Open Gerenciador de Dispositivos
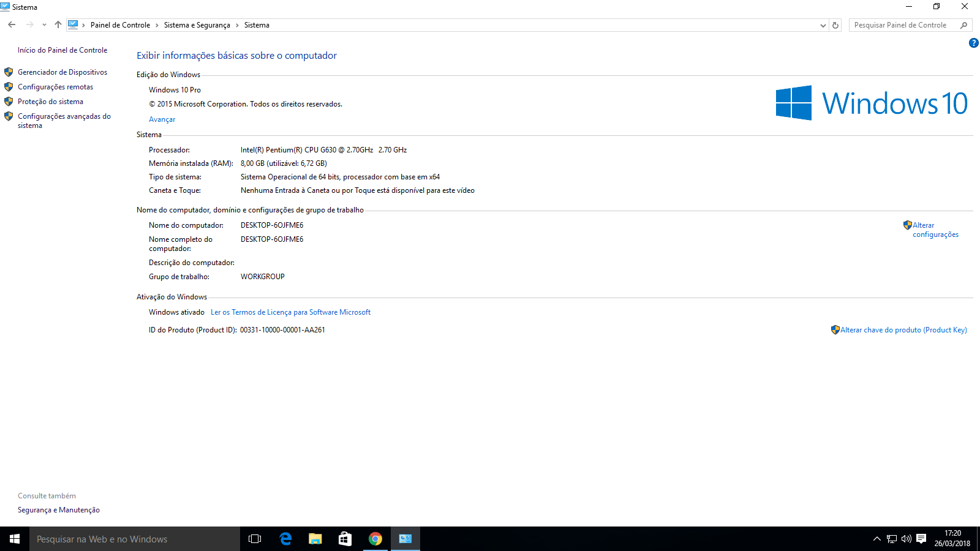 (62, 72)
